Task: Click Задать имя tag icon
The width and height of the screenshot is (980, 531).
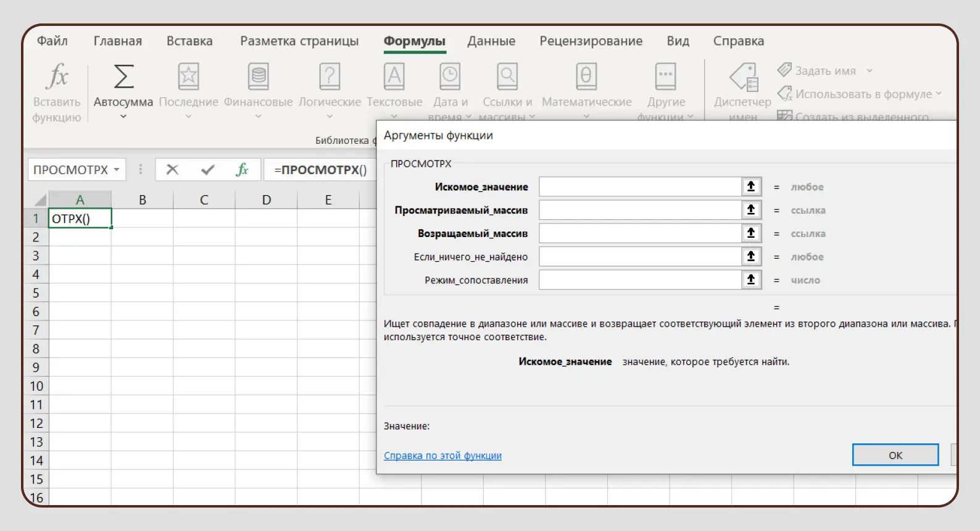Action: 784,70
